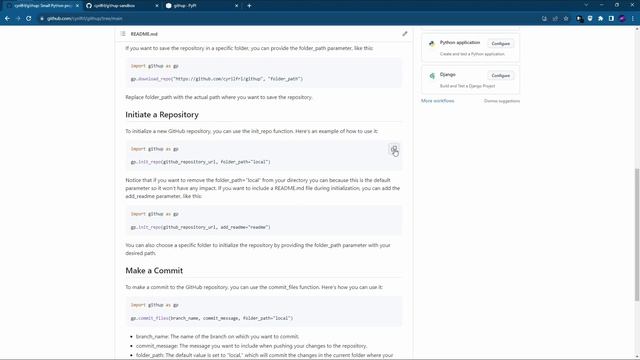Viewport: 640px width, 360px height.
Task: Share this page via the share icon
Action: pos(555,18)
